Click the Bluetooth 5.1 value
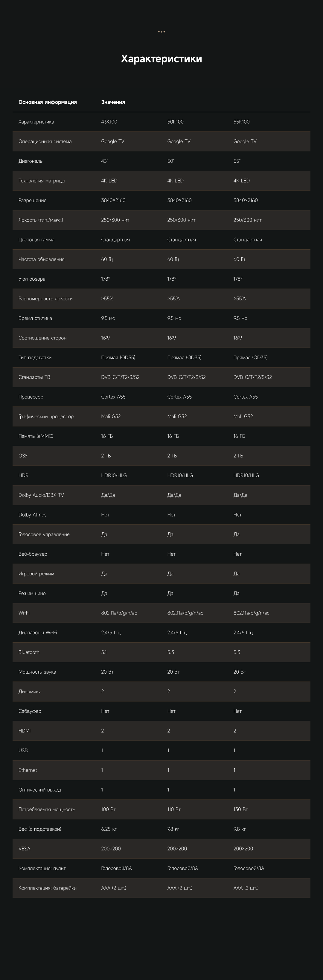323x980 pixels. (104, 652)
